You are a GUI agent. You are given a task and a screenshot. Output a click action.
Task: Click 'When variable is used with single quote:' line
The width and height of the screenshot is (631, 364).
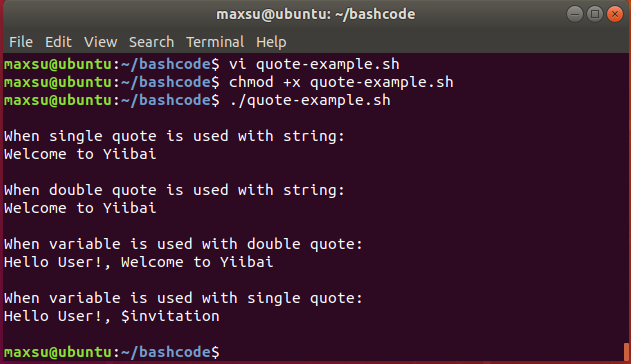(x=184, y=298)
